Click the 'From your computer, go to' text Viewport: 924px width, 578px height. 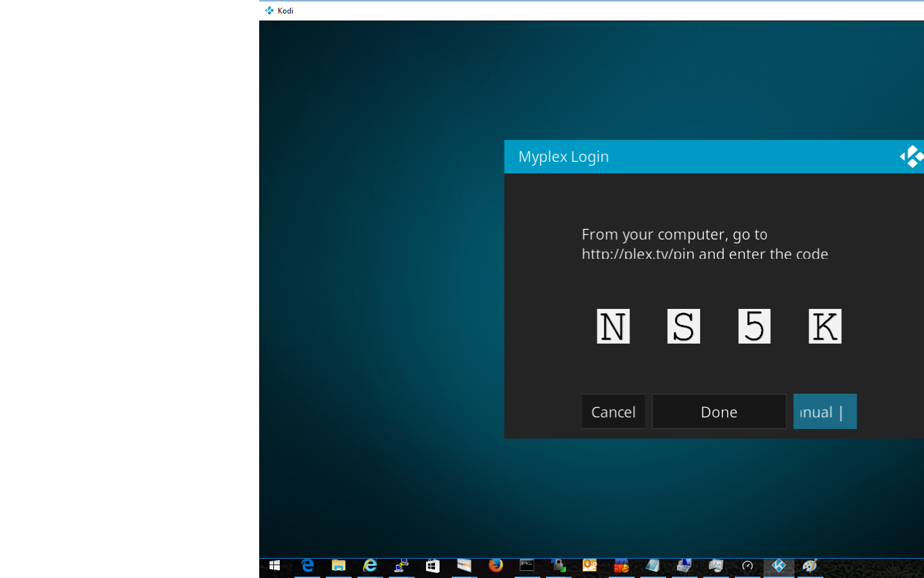pyautogui.click(x=674, y=234)
